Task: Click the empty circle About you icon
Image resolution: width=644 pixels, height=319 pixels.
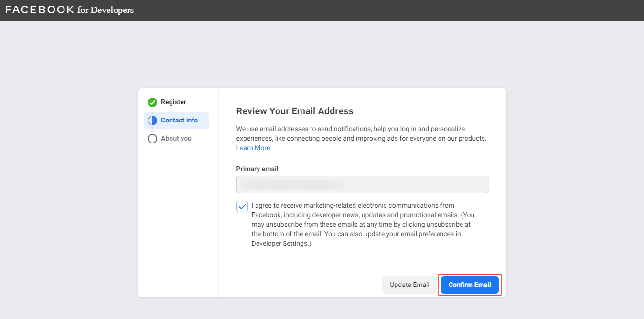Action: point(152,139)
